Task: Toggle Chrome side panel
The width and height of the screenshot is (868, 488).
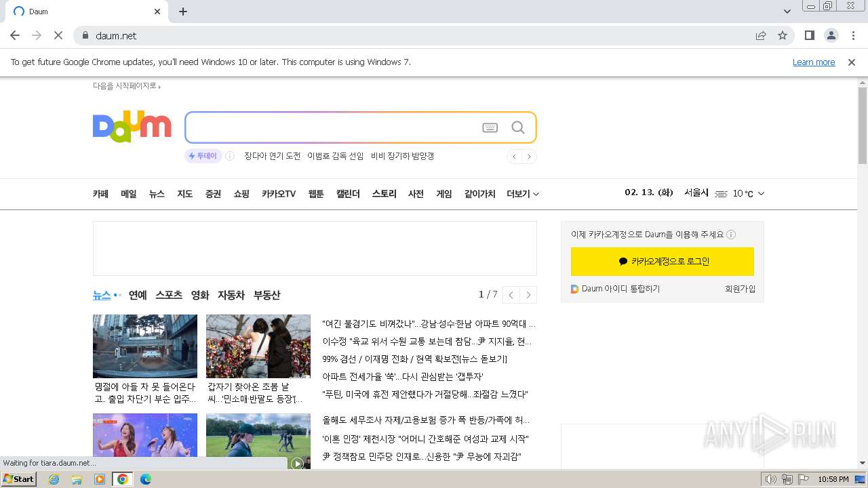Action: click(809, 35)
